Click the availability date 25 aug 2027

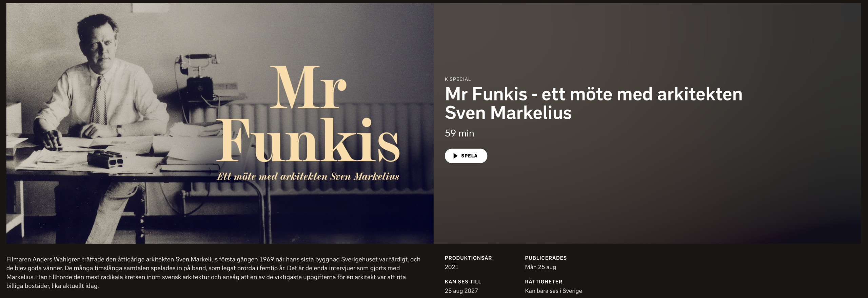pos(461,291)
